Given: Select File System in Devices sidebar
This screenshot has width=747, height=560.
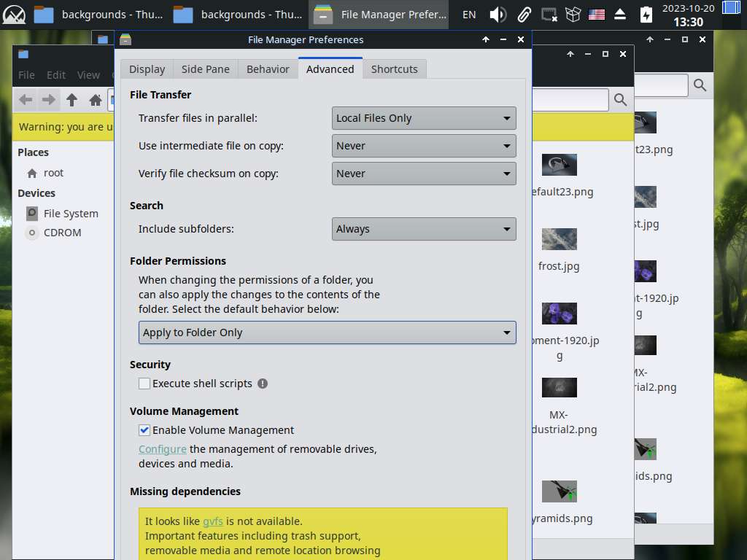Looking at the screenshot, I should [70, 214].
